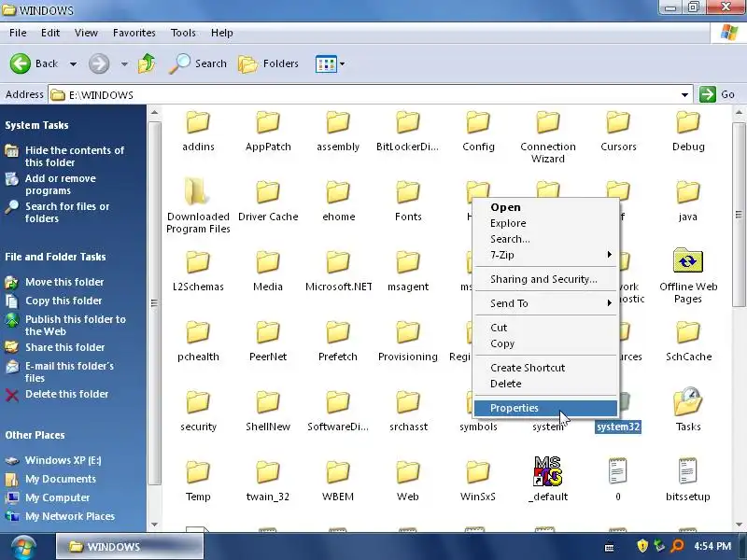Viewport: 747px width, 560px height.
Task: Choose Cut in the context menu
Action: [x=546, y=328]
